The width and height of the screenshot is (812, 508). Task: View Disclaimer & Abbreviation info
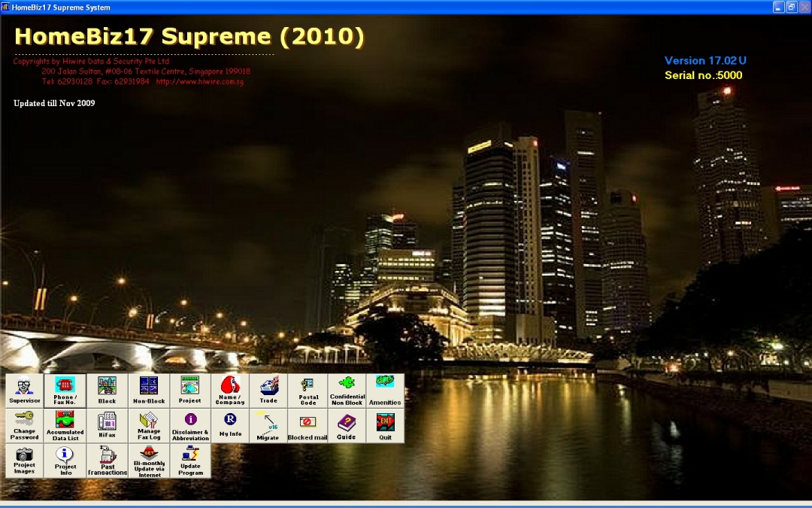190,425
